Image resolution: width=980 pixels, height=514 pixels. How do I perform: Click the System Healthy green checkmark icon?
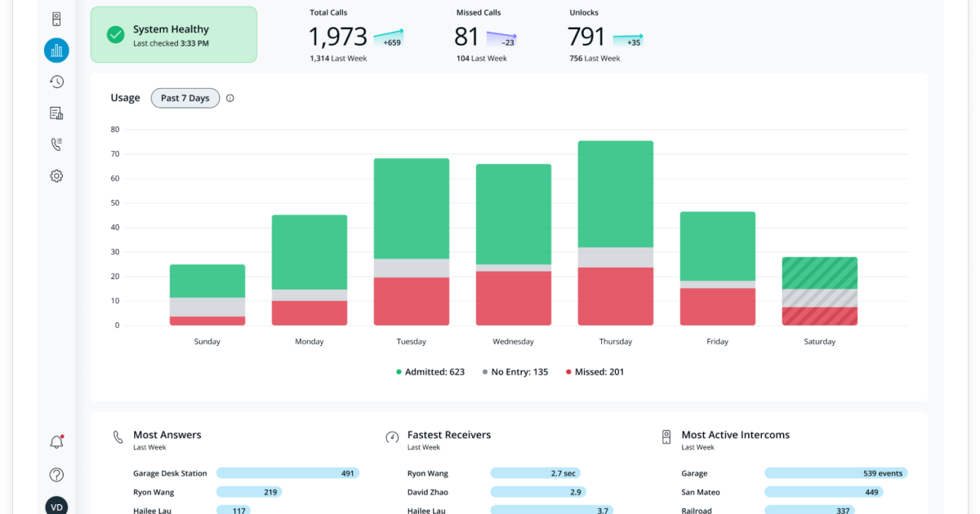tap(116, 35)
